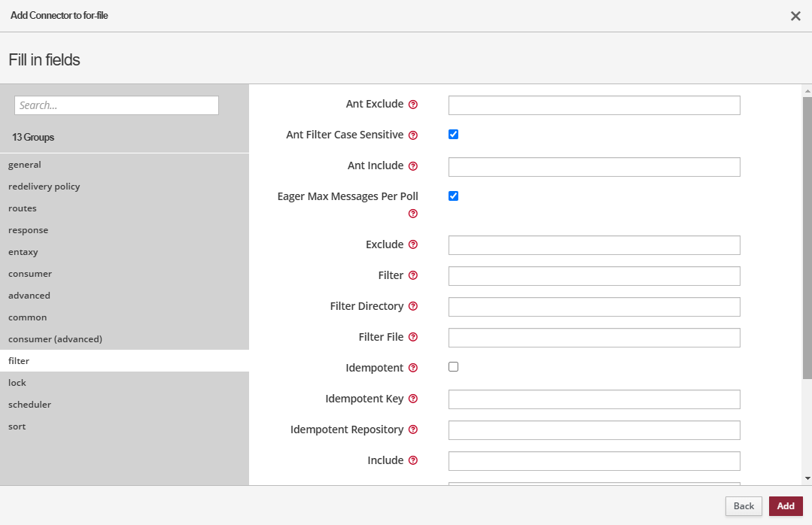Go back with the Back button

click(743, 506)
